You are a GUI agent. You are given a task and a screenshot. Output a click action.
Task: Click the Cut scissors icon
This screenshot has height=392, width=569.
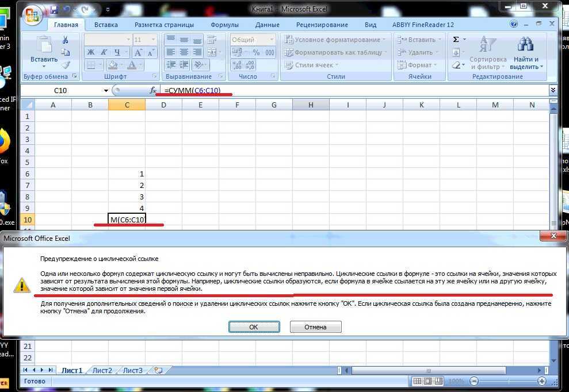click(66, 40)
